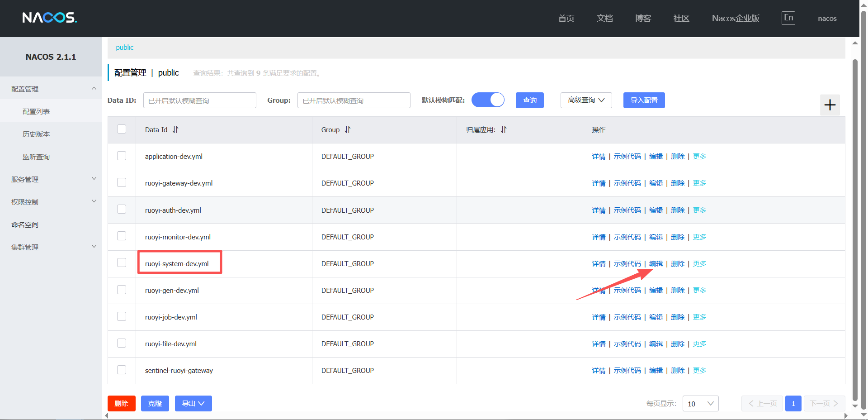The height and width of the screenshot is (420, 868).
Task: Sort by Group column arrows
Action: (x=347, y=130)
